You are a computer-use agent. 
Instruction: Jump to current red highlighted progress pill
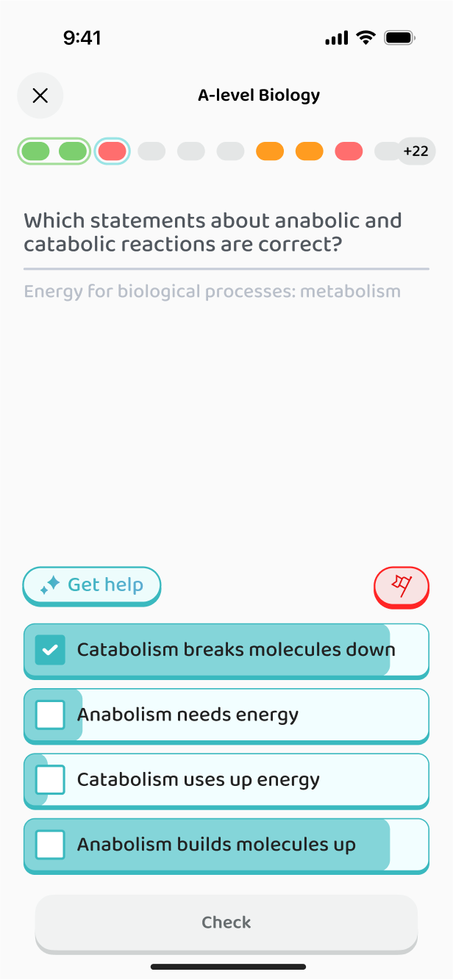click(x=113, y=151)
